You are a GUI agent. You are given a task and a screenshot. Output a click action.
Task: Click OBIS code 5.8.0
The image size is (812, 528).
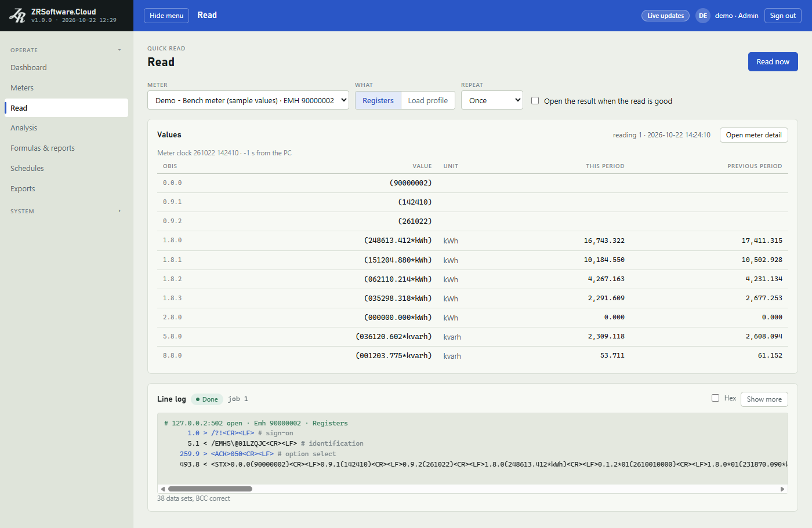click(172, 337)
